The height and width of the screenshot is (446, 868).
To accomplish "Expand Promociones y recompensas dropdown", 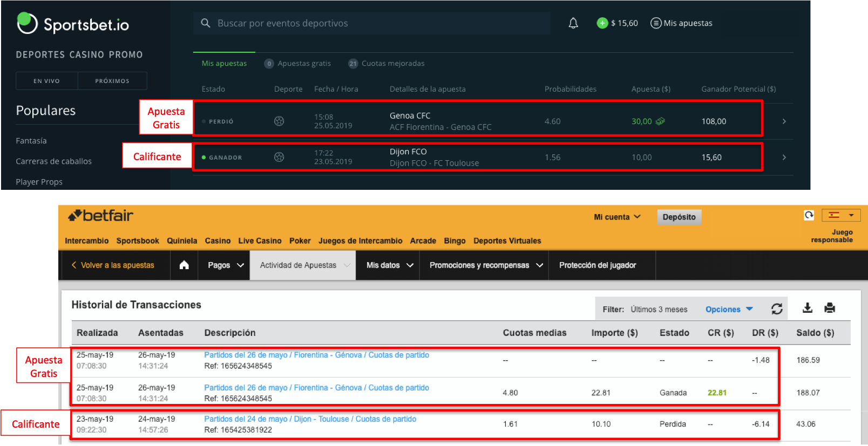I will click(x=486, y=265).
